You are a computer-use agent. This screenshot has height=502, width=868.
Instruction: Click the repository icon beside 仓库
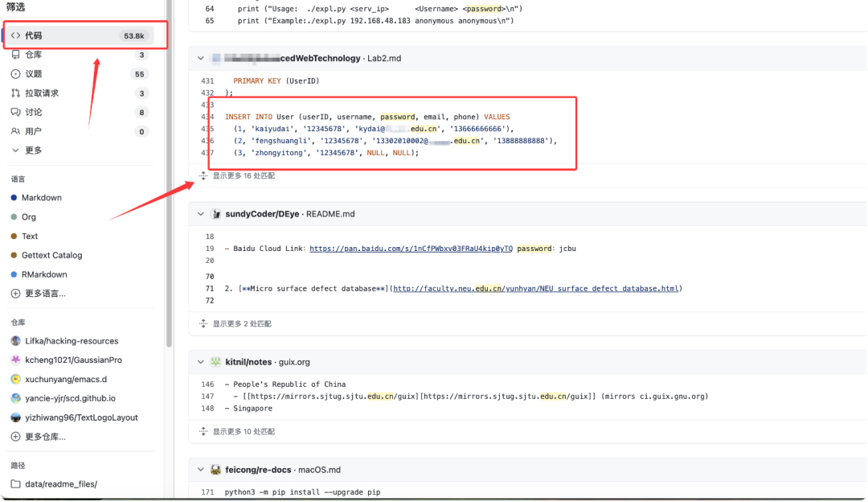click(x=15, y=55)
